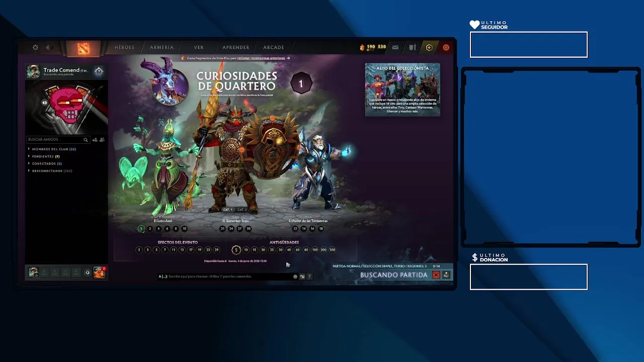
Task: Open the Dota Plus hexagon icon
Action: 429,47
